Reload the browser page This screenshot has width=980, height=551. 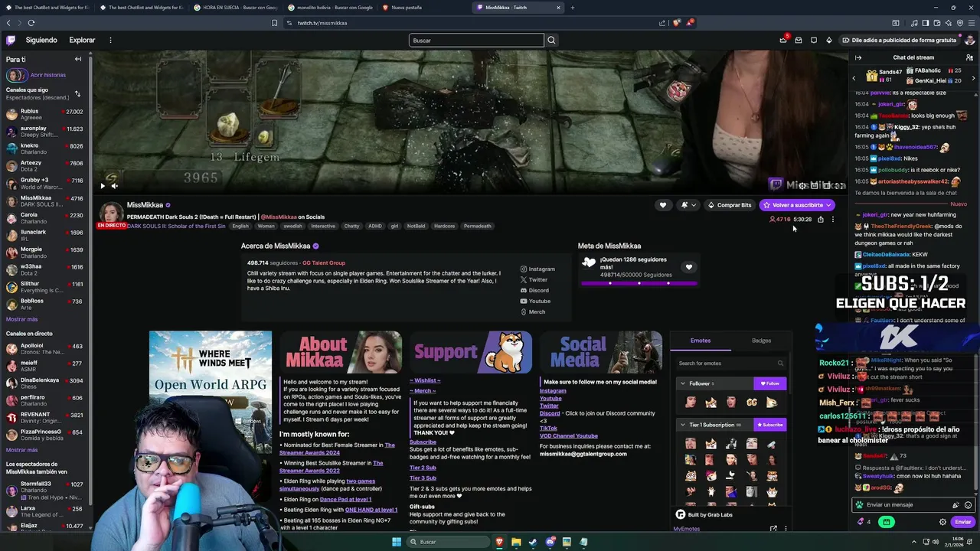(x=31, y=23)
